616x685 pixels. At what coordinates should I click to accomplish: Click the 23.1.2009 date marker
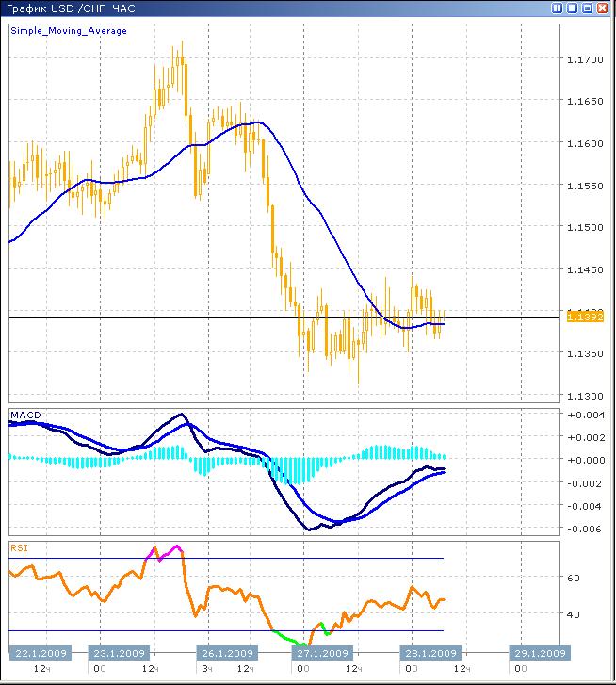click(x=119, y=653)
